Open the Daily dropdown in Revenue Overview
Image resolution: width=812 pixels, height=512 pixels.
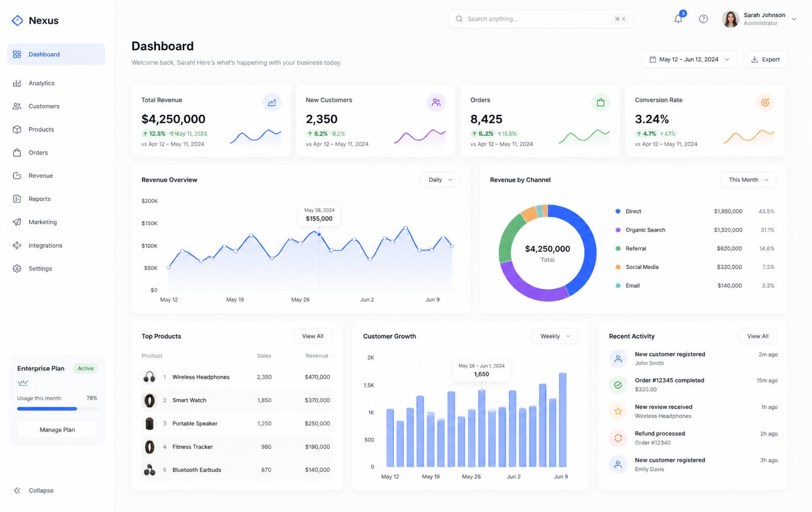440,180
